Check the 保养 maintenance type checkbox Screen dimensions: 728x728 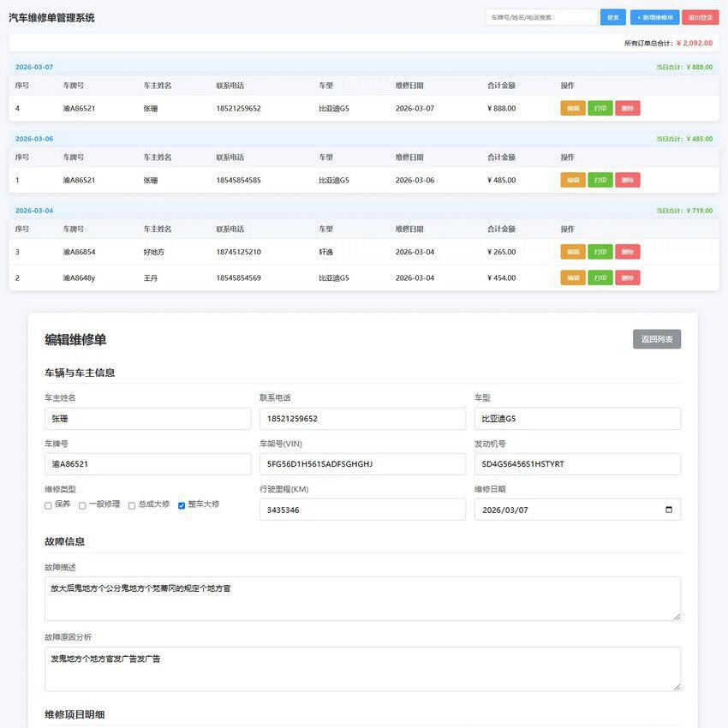pyautogui.click(x=46, y=504)
